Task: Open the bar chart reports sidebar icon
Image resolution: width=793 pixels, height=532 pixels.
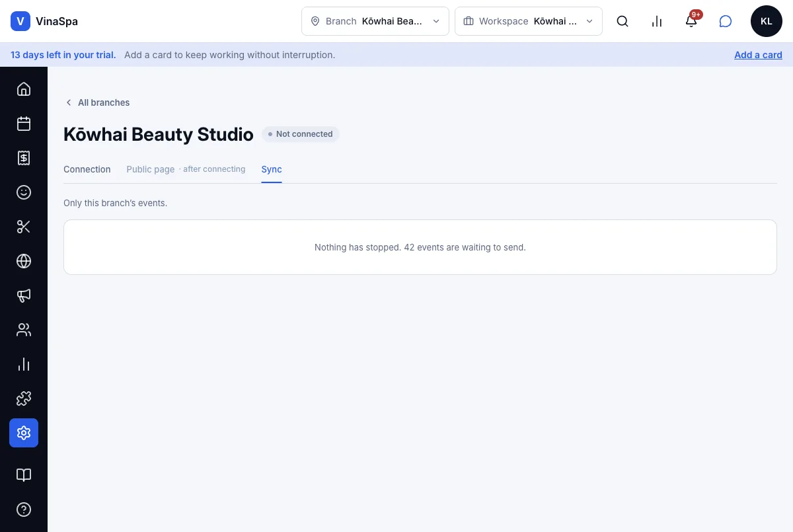Action: [24, 364]
